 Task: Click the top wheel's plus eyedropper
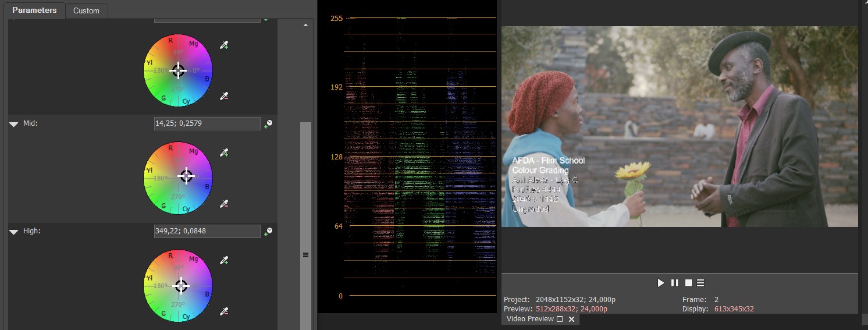pyautogui.click(x=224, y=45)
